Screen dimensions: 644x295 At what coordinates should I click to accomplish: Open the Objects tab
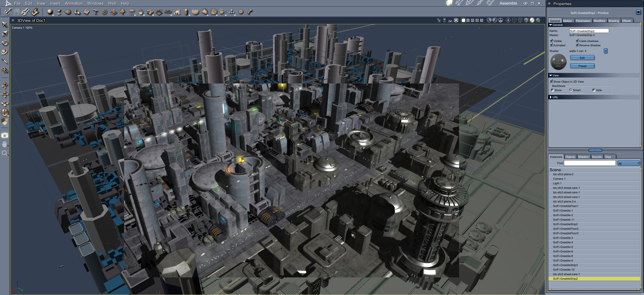[570, 157]
